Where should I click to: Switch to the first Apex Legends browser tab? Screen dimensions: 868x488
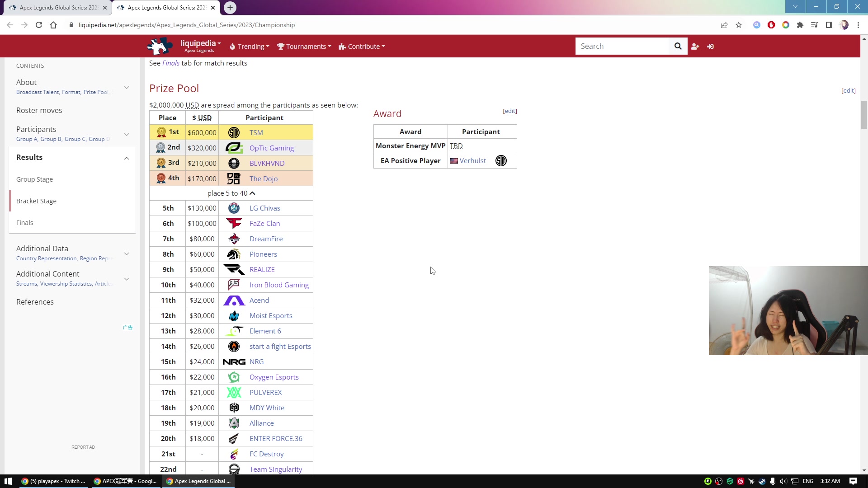pyautogui.click(x=58, y=8)
